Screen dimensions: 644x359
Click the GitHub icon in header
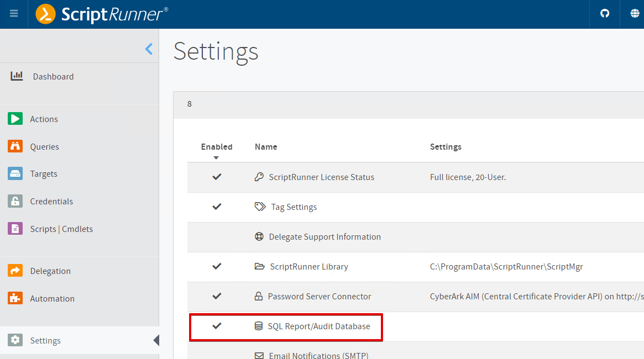[605, 14]
